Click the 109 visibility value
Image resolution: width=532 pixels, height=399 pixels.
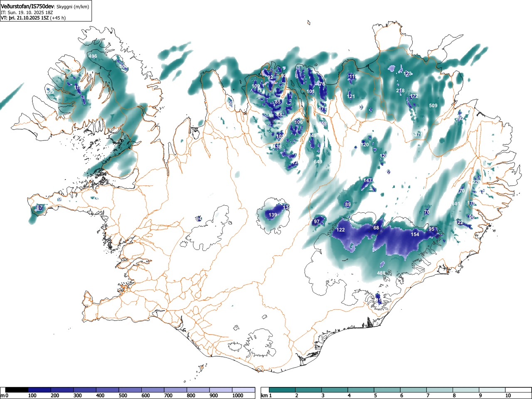click(256, 86)
